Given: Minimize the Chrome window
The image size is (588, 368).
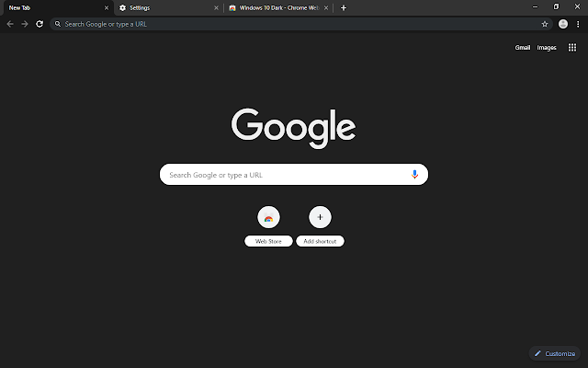Looking at the screenshot, I should point(535,6).
